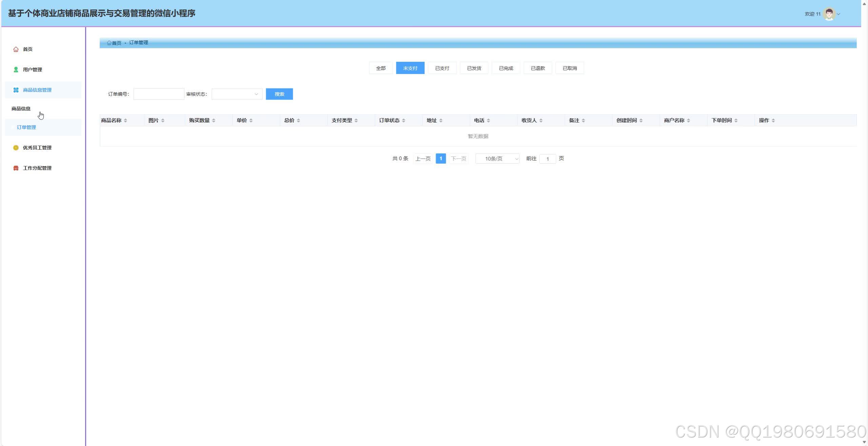This screenshot has height=446, width=868.
Task: Sort by 总价 column arrows
Action: point(298,120)
